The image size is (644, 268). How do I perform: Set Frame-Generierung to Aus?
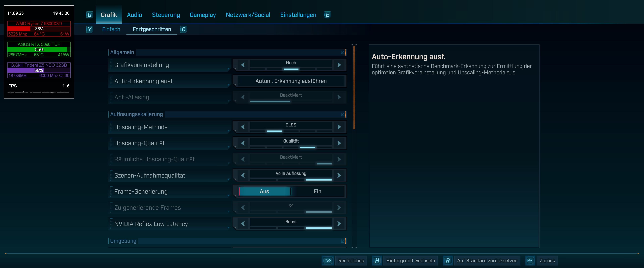(264, 192)
